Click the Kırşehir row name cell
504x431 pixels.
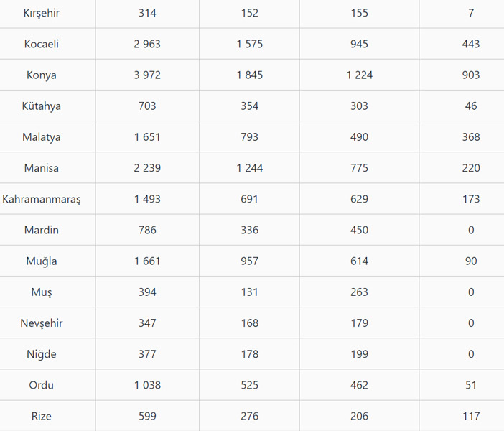pyautogui.click(x=42, y=13)
